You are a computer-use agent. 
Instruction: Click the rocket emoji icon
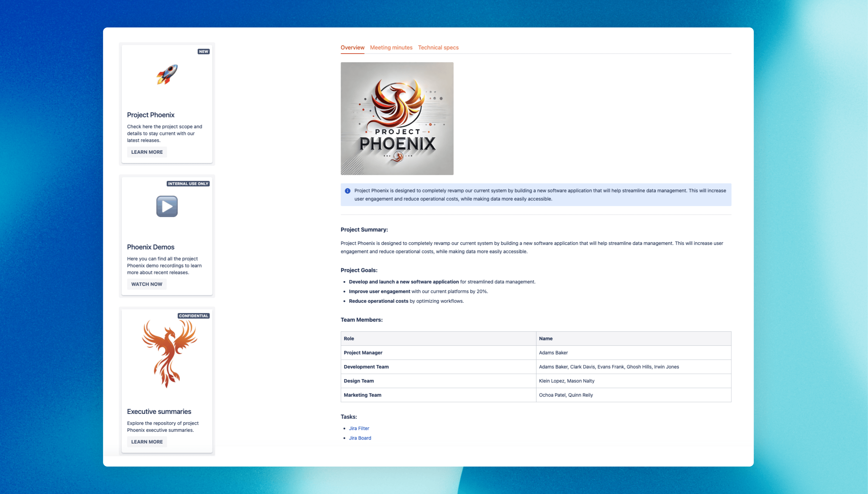tap(167, 74)
